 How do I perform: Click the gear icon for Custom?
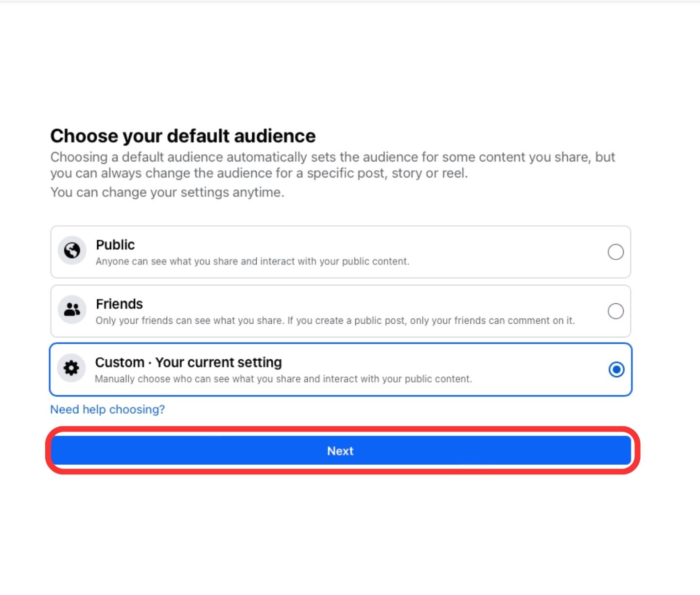71,368
